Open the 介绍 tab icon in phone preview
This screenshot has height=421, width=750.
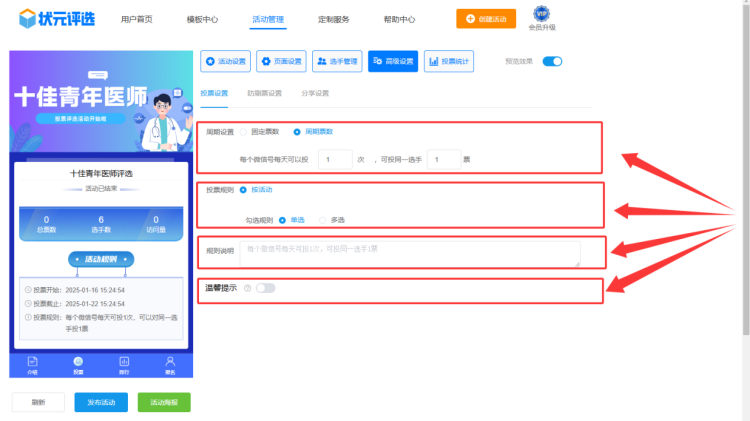(x=32, y=360)
